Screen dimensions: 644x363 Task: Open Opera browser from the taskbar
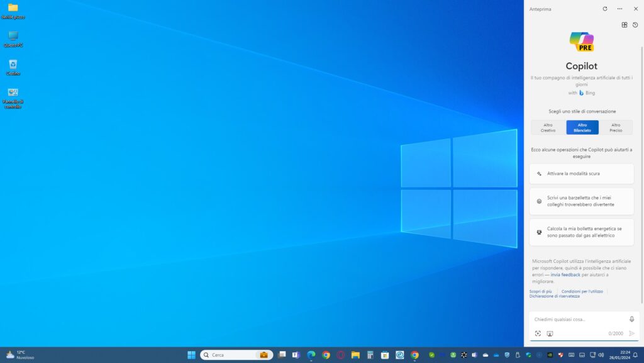340,355
